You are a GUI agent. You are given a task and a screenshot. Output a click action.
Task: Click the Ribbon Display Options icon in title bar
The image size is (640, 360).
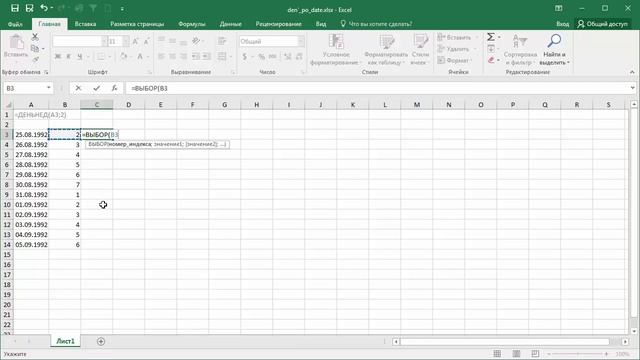[558, 9]
